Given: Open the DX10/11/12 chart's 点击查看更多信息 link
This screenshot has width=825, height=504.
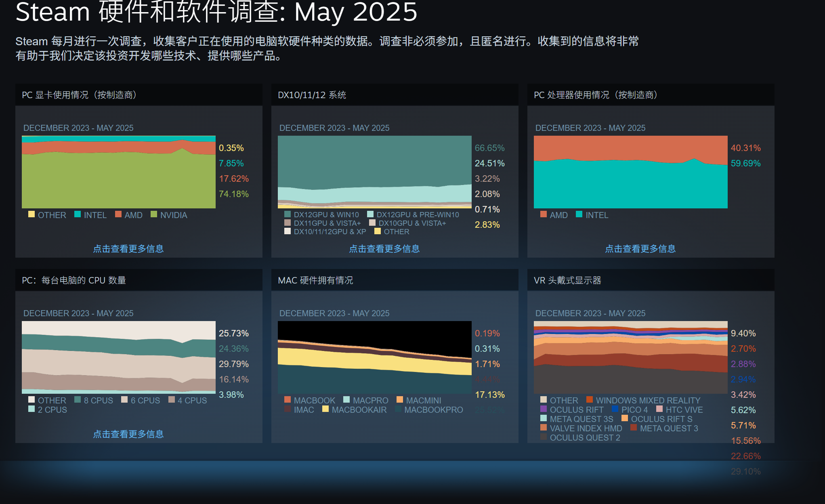Looking at the screenshot, I should click(384, 249).
